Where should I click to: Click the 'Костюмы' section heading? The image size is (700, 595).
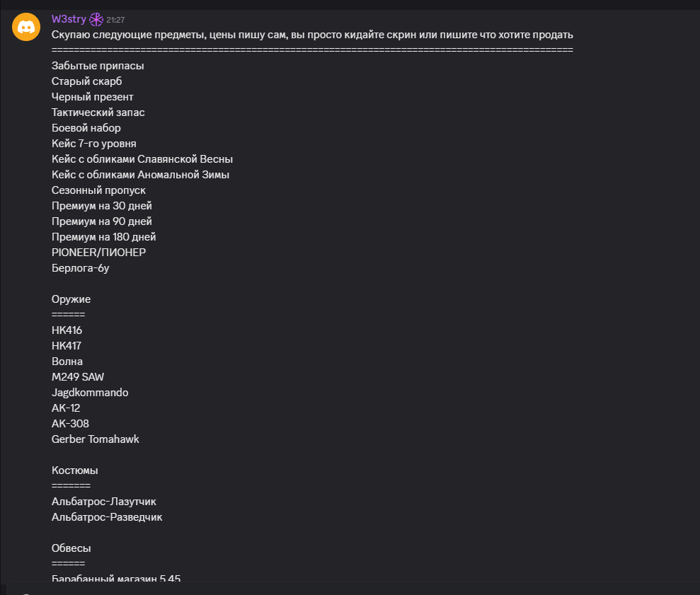(x=74, y=470)
